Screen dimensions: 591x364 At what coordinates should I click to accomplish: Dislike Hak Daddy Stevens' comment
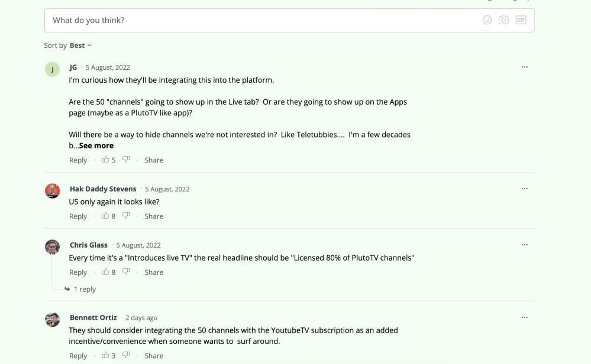point(126,216)
